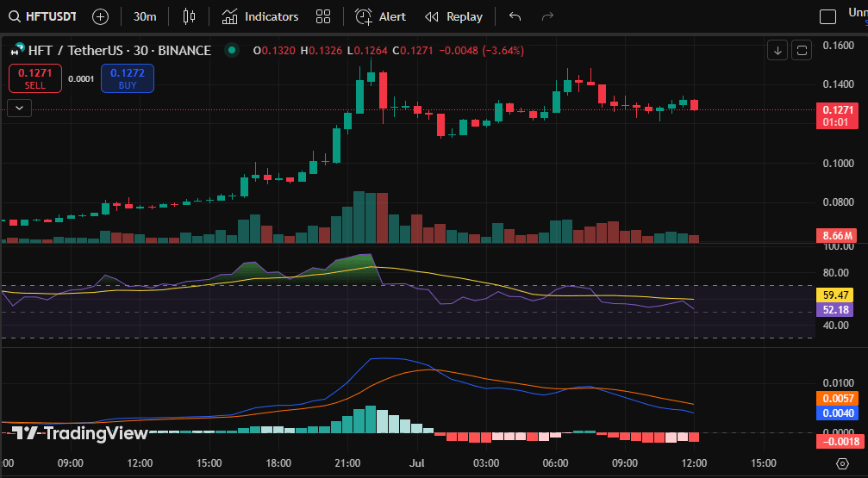
Task: Collapse the indicator legend with the chevron
Action: (19, 108)
